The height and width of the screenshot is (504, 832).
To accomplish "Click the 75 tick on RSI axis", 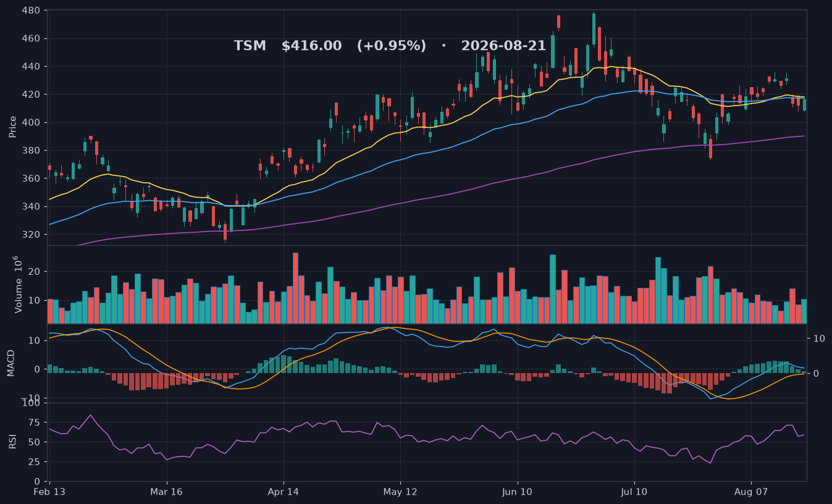I will [x=35, y=422].
